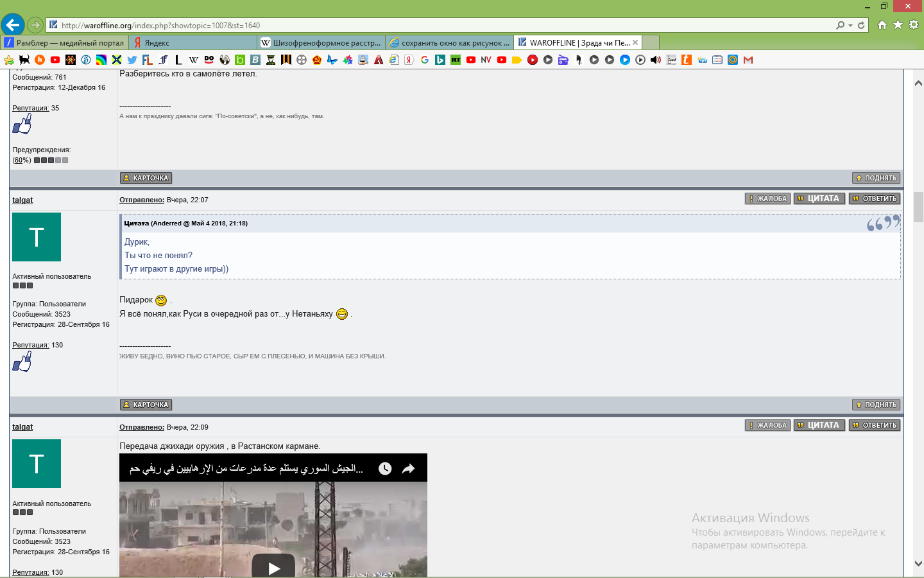Switch to the Яндекс tab
924x578 pixels.
pos(193,43)
